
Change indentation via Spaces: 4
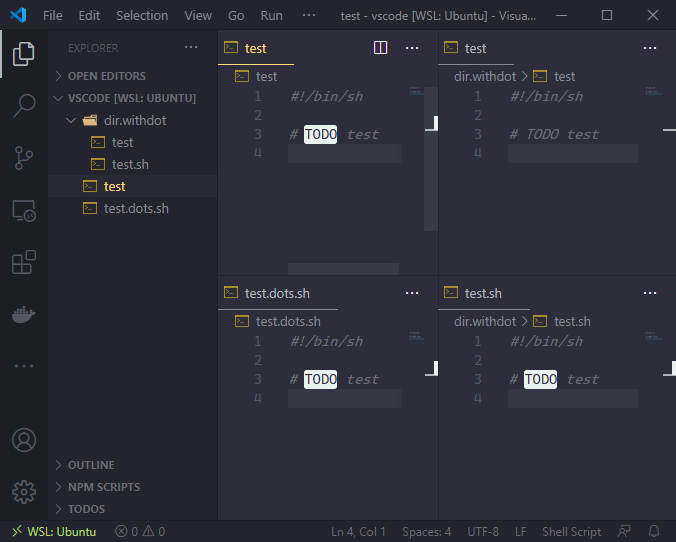coord(426,532)
